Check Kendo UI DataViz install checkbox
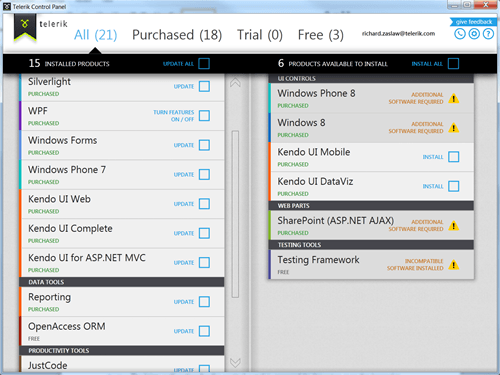 pyautogui.click(x=454, y=186)
